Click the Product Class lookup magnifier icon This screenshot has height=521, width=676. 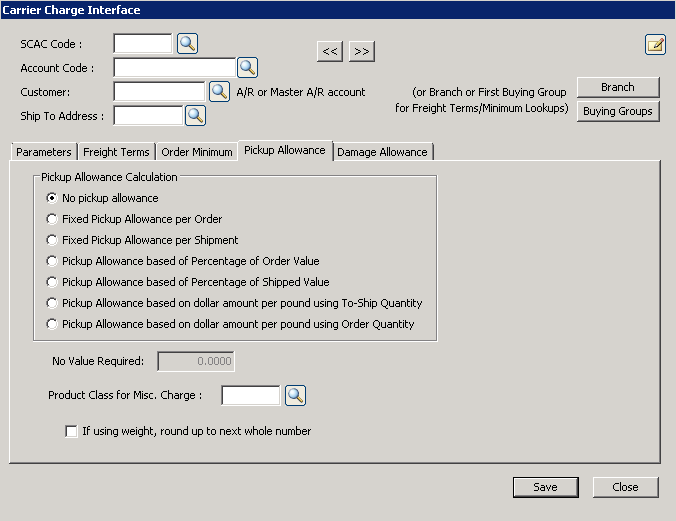(x=295, y=395)
